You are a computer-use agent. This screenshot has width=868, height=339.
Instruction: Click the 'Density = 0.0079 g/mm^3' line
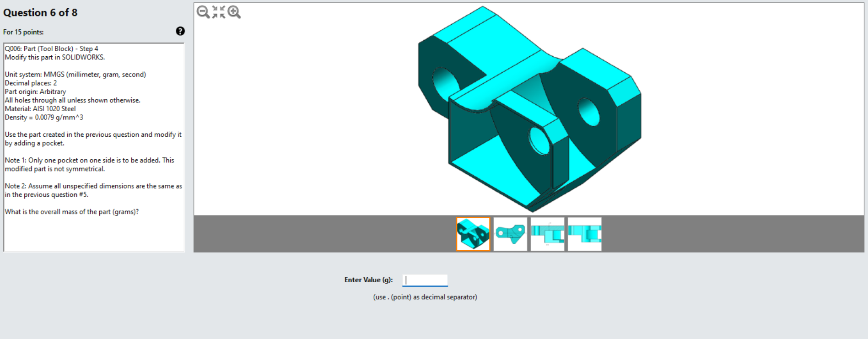pyautogui.click(x=44, y=117)
